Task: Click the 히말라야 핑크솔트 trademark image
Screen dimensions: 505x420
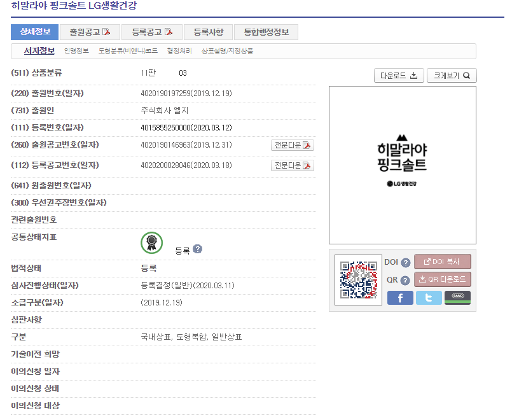Action: [402, 165]
